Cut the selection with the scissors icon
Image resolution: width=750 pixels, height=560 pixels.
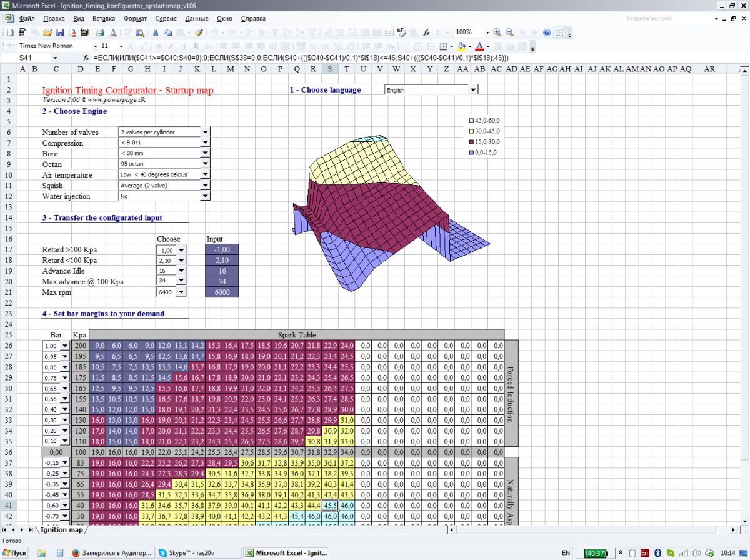pos(155,32)
